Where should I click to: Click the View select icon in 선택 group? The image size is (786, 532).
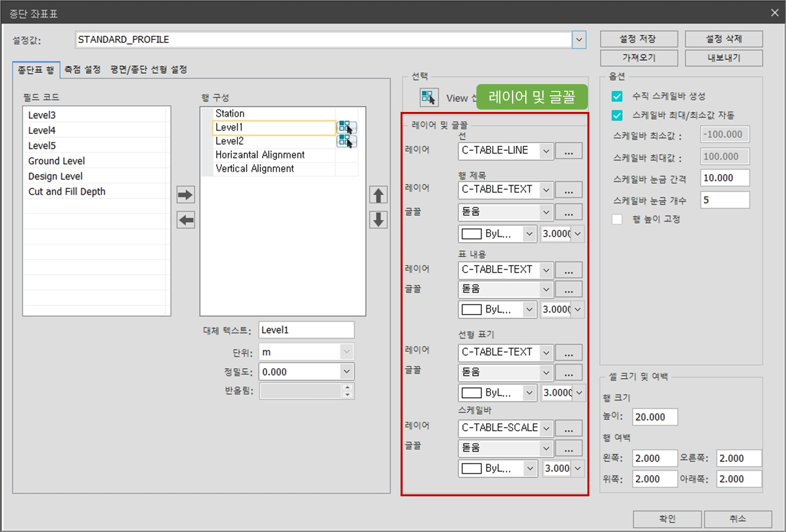428,98
